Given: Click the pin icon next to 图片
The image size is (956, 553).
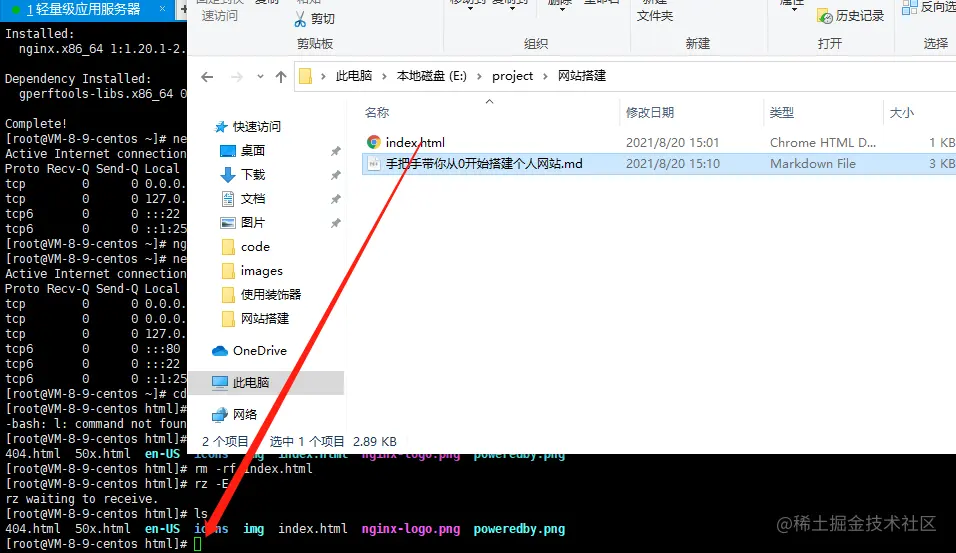Looking at the screenshot, I should click(335, 223).
